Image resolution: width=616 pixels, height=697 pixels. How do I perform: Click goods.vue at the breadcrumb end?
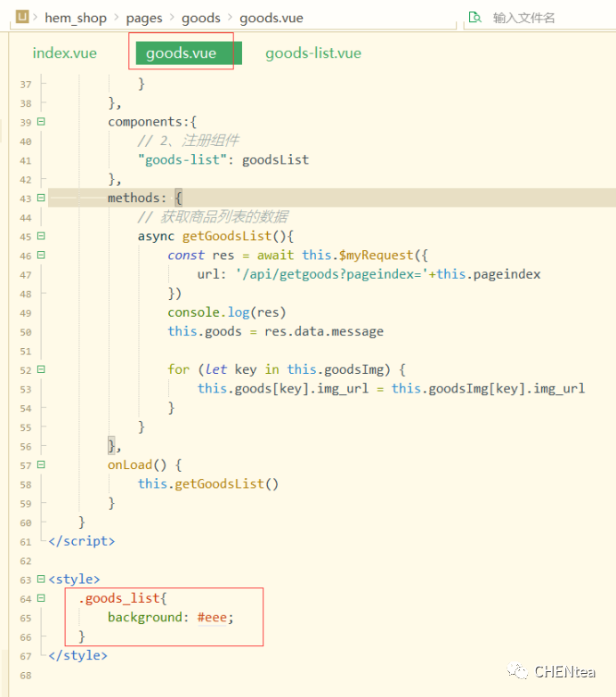pos(269,18)
